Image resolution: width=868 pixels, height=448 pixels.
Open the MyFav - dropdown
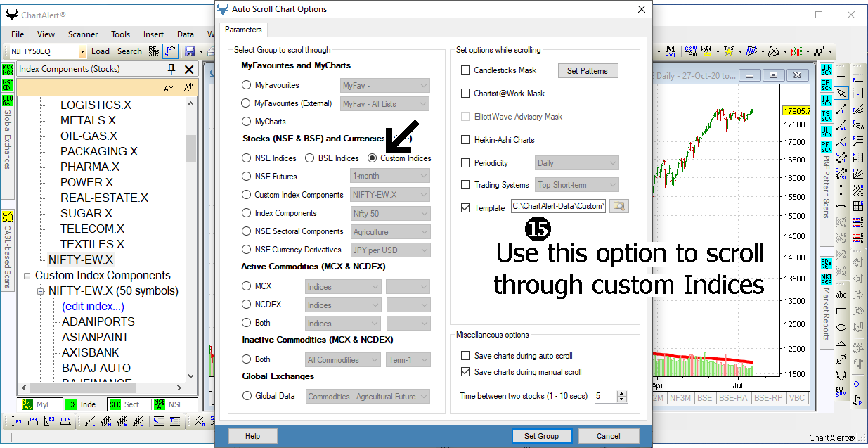384,85
